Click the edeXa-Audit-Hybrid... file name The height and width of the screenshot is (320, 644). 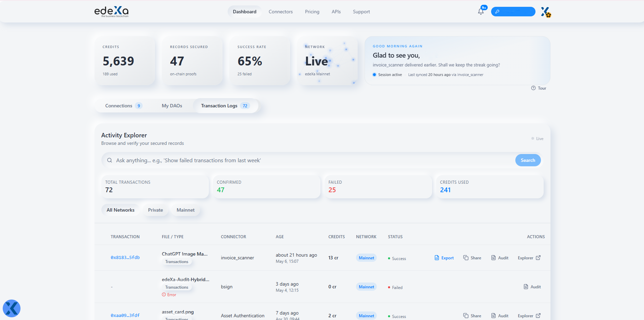[x=186, y=279]
